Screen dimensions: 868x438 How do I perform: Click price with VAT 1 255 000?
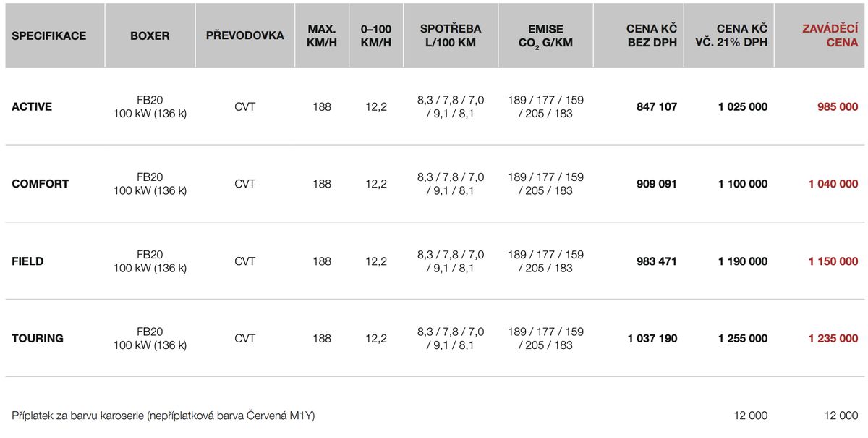743,338
